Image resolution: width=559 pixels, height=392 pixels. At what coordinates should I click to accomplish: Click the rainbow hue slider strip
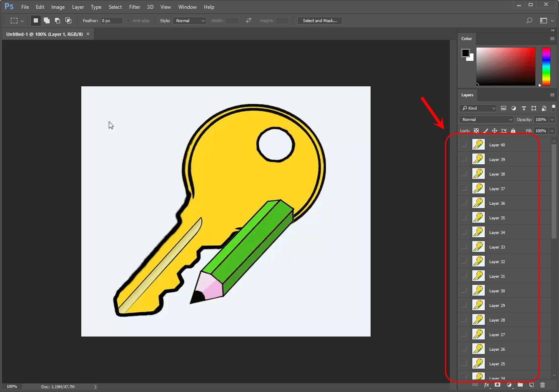(x=546, y=66)
